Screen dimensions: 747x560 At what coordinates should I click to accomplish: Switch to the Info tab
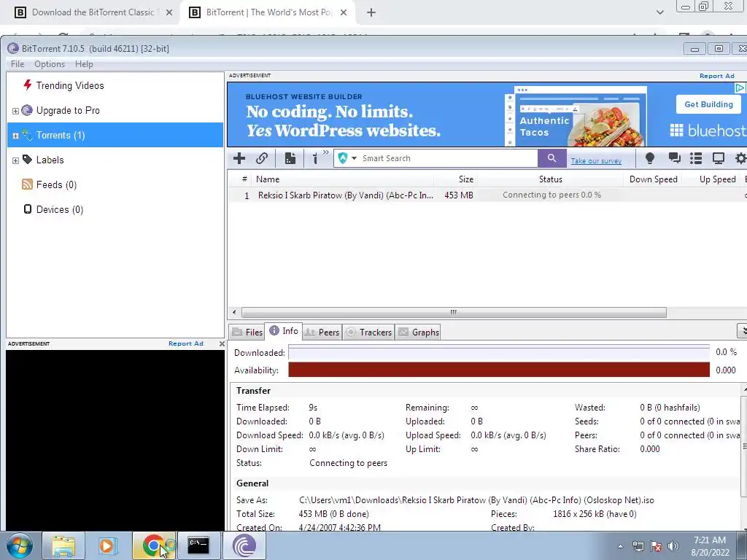284,331
